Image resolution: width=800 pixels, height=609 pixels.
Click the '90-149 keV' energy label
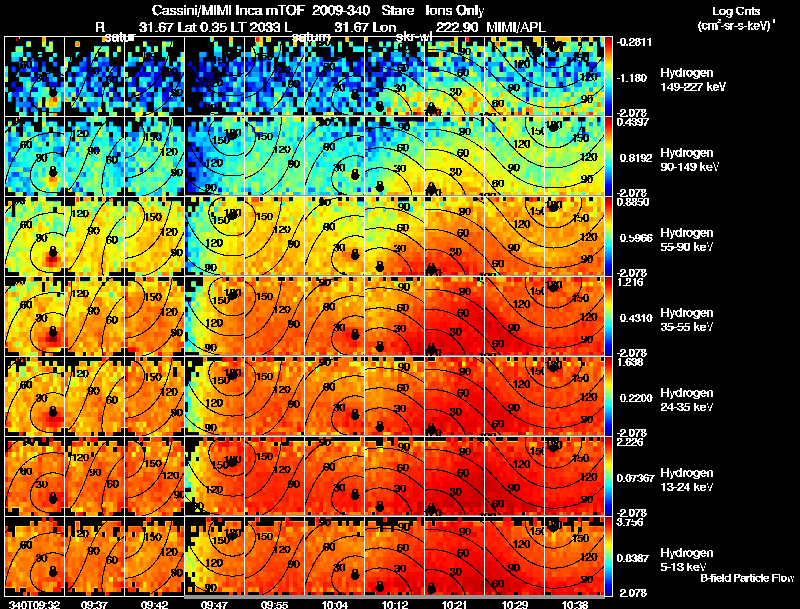(x=689, y=167)
